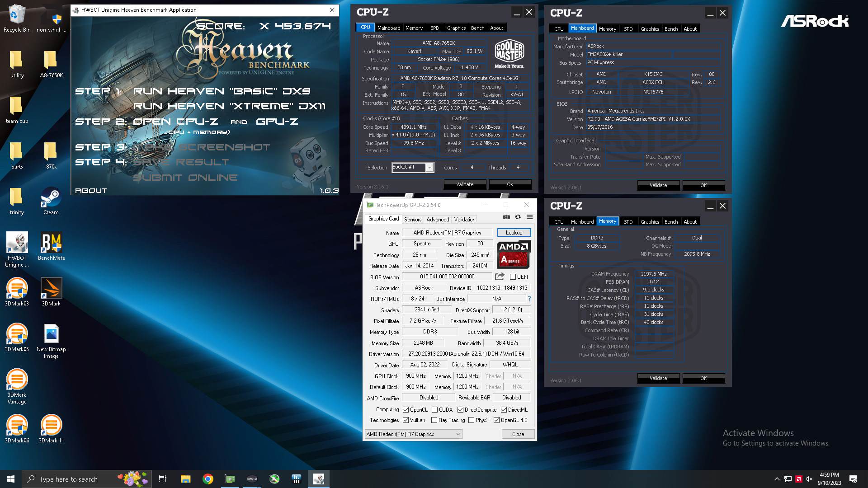Click the Type here to search box
Screen dimensions: 868x488
tap(87, 479)
